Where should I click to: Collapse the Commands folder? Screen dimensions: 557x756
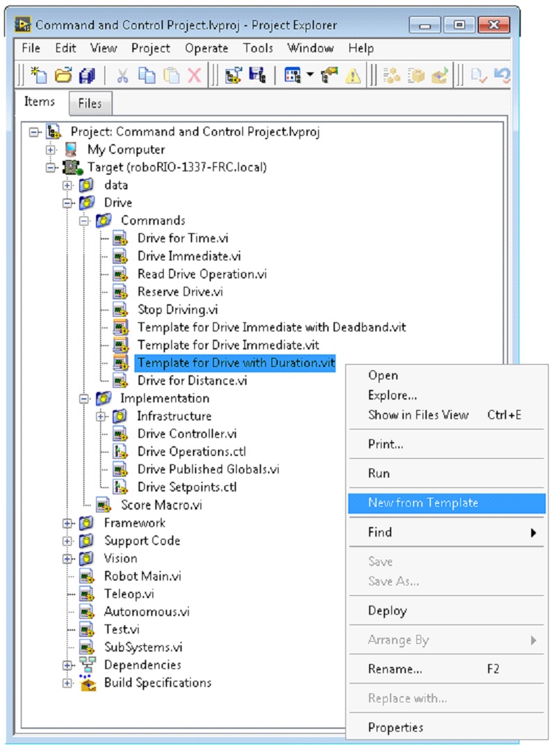[84, 221]
